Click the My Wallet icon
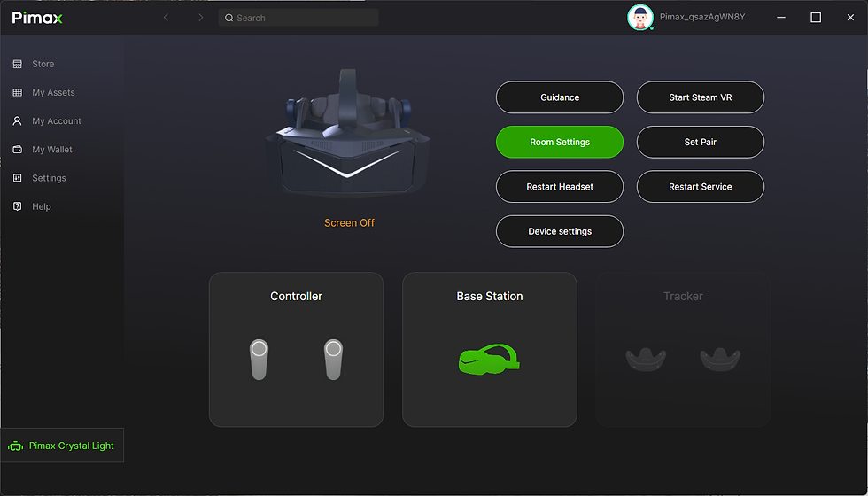The image size is (868, 496). pyautogui.click(x=17, y=150)
